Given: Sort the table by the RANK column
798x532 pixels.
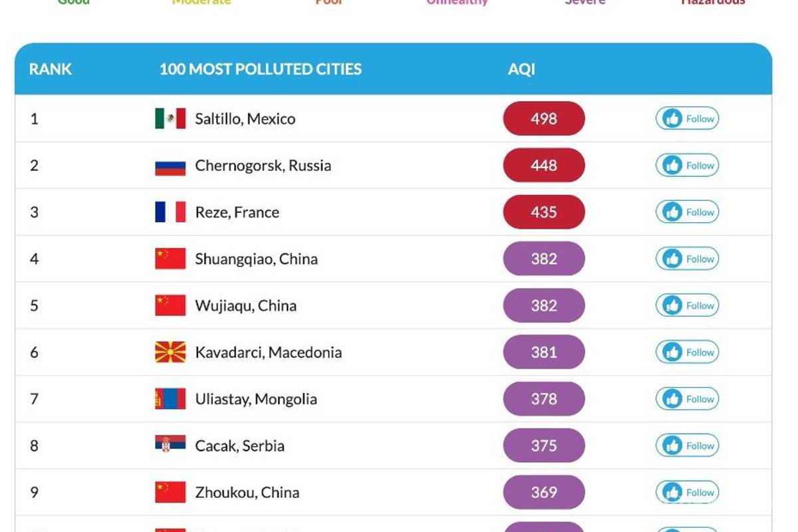Looking at the screenshot, I should [x=49, y=69].
